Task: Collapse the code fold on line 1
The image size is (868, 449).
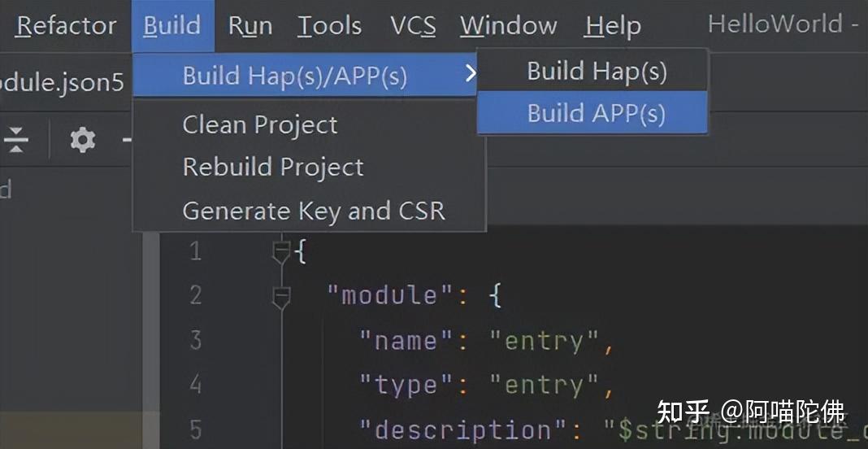Action: click(281, 251)
